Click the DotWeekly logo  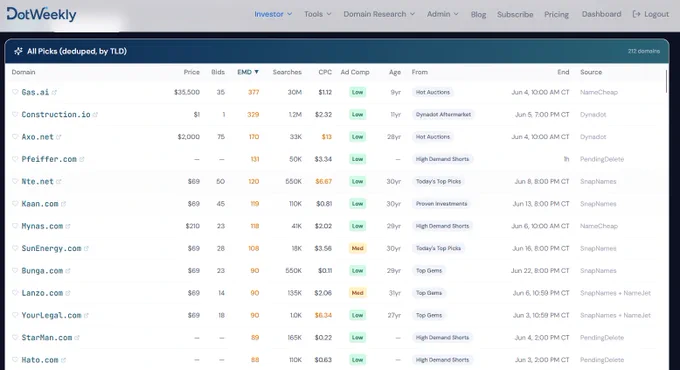(x=41, y=14)
